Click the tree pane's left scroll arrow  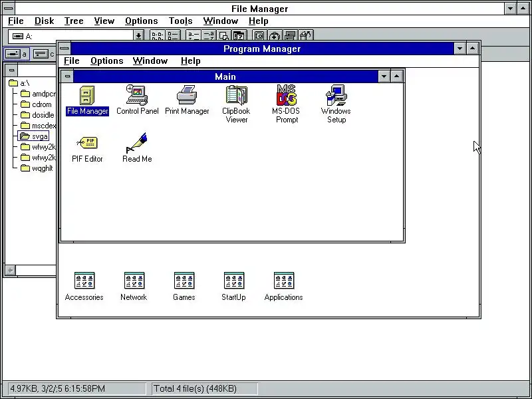(x=11, y=271)
